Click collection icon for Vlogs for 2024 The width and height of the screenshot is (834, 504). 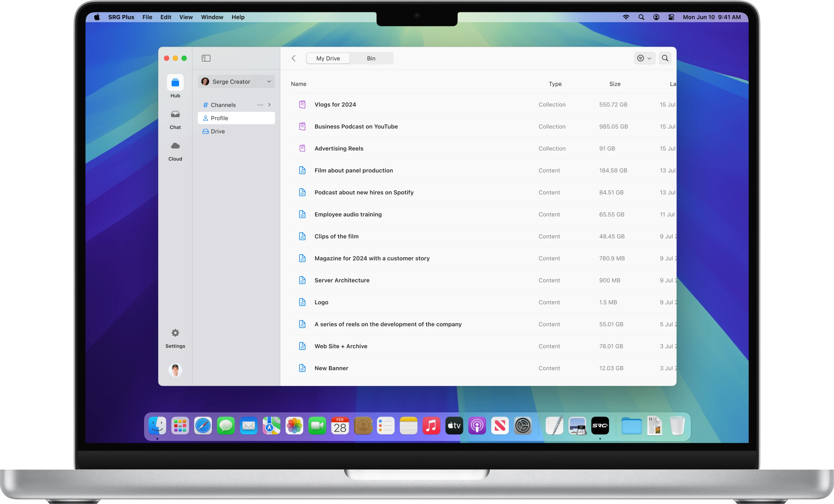coord(302,105)
